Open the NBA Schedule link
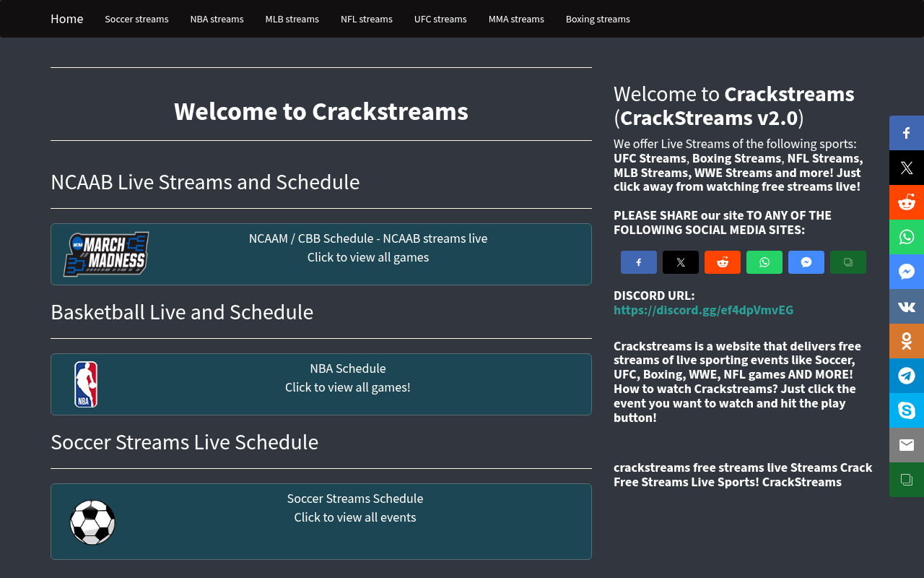Viewport: 924px width, 578px height. [348, 368]
